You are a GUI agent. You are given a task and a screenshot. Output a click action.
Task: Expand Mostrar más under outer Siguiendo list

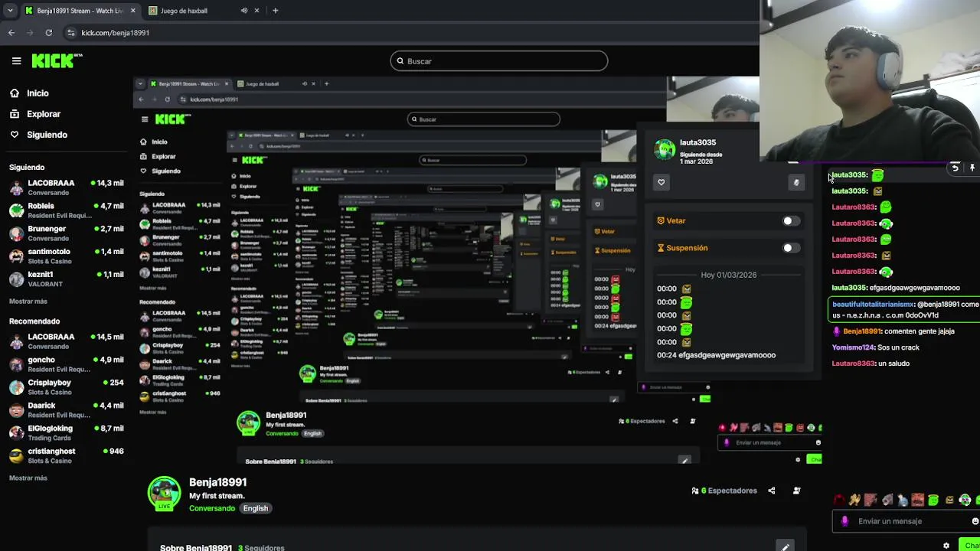click(28, 302)
